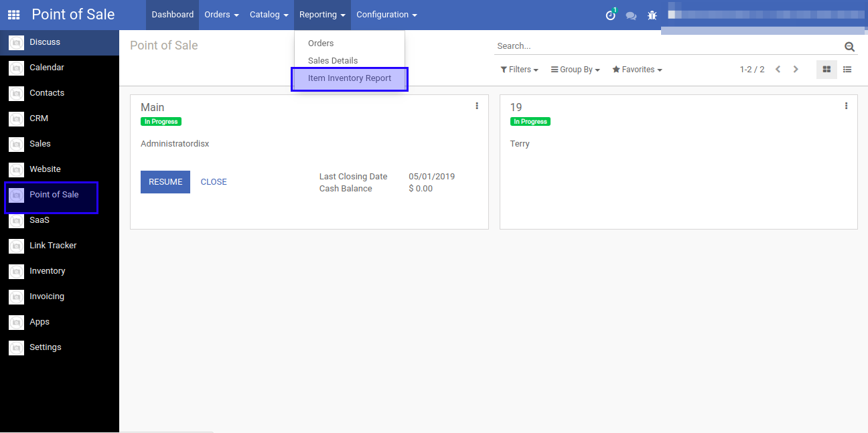
Task: Open Contacts from the sidebar
Action: tap(47, 93)
